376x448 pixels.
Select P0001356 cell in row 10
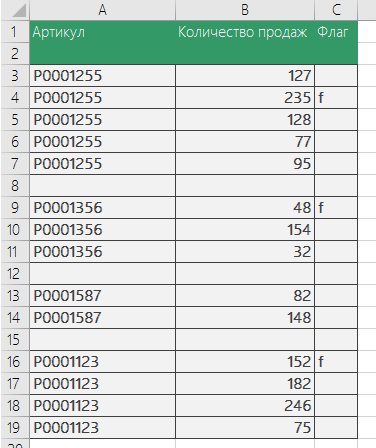(102, 230)
